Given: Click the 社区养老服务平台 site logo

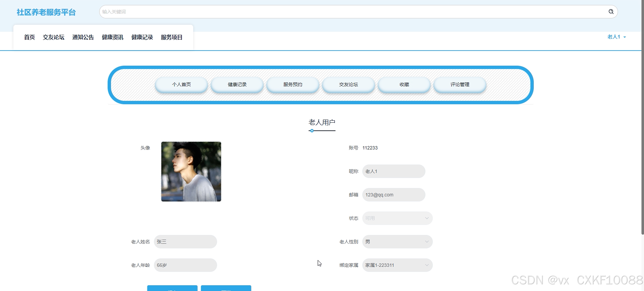Looking at the screenshot, I should (46, 12).
